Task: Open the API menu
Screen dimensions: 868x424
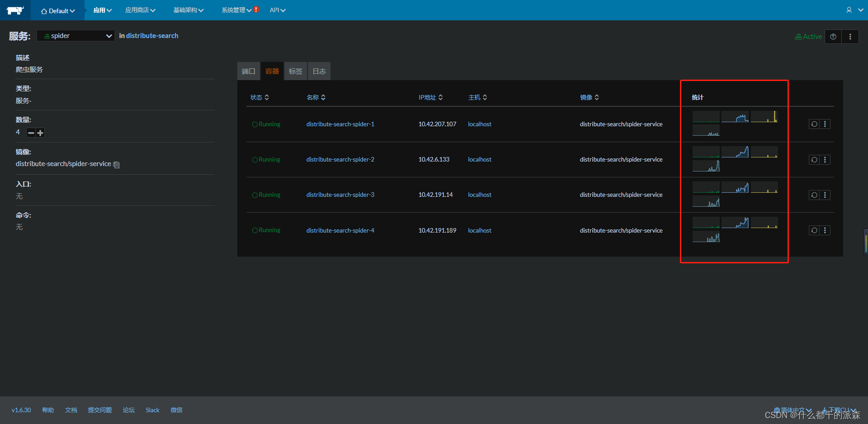Action: tap(278, 10)
